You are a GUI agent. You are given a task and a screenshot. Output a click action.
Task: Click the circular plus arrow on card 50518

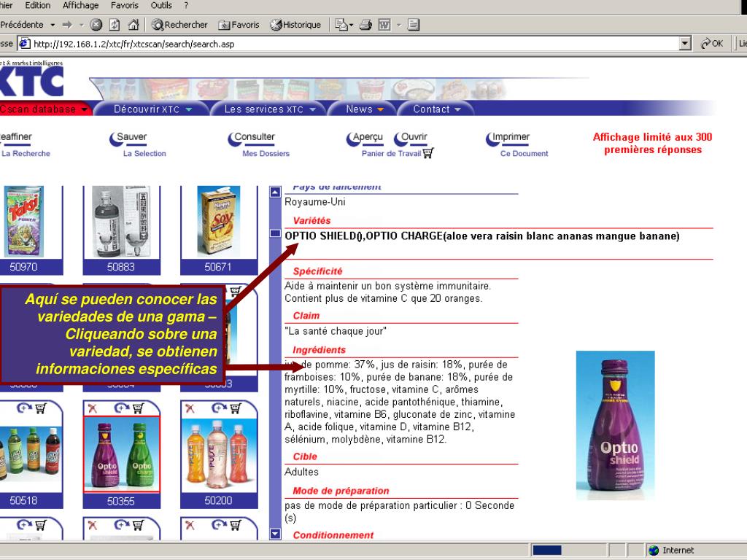(24, 408)
